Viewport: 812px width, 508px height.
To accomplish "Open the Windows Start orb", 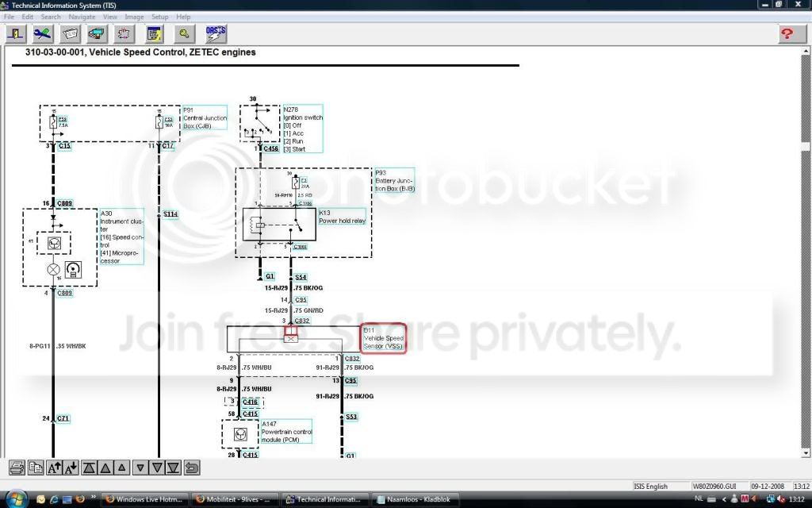I will [x=16, y=498].
